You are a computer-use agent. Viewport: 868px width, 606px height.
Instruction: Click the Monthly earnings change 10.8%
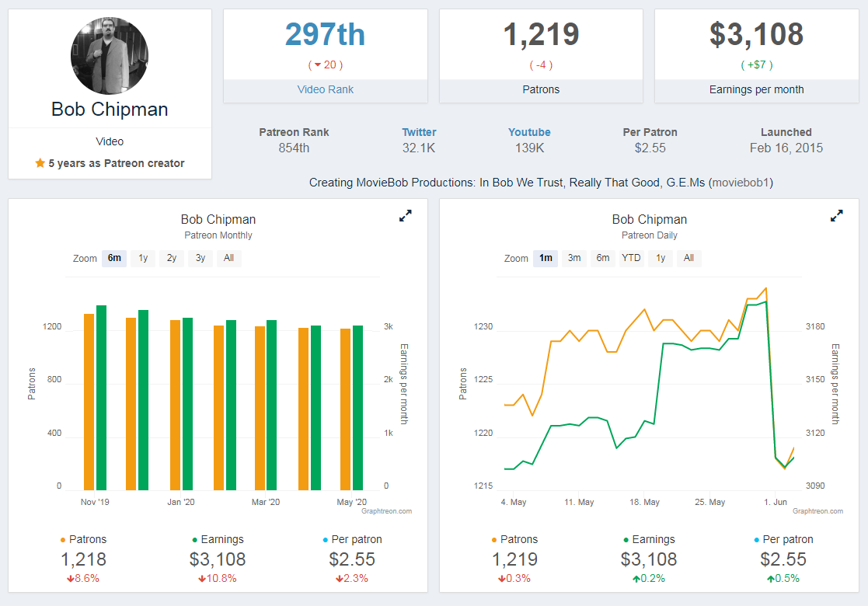pos(218,578)
